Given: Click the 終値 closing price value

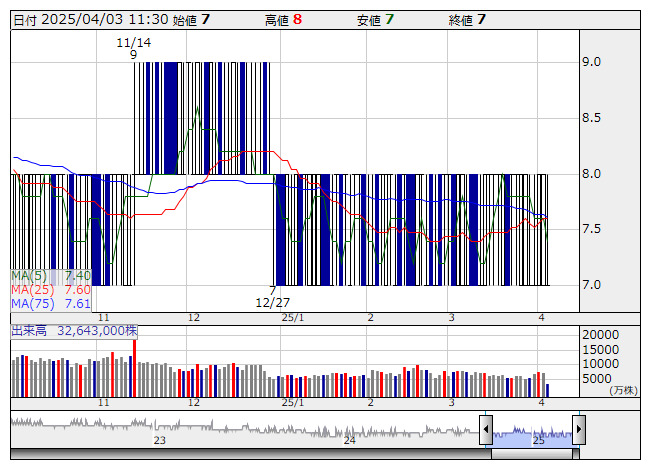Looking at the screenshot, I should click(481, 19).
